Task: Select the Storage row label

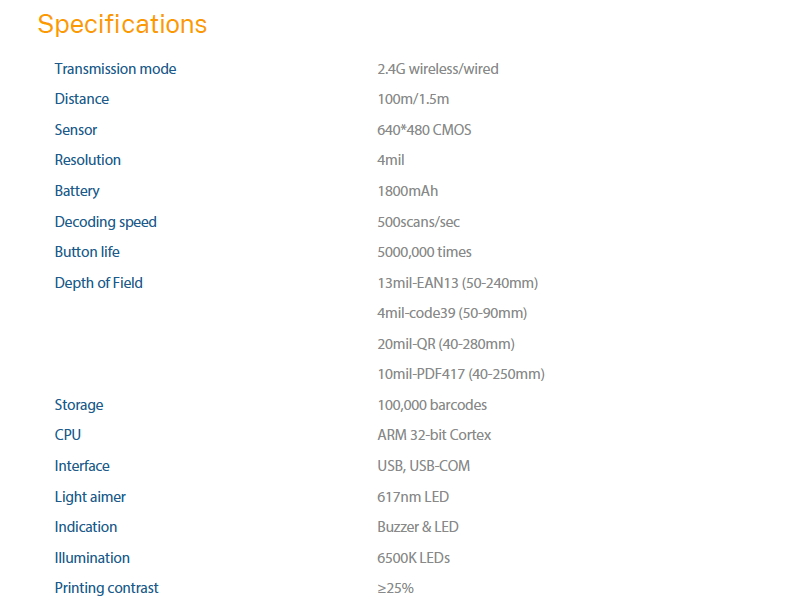Action: (x=79, y=405)
